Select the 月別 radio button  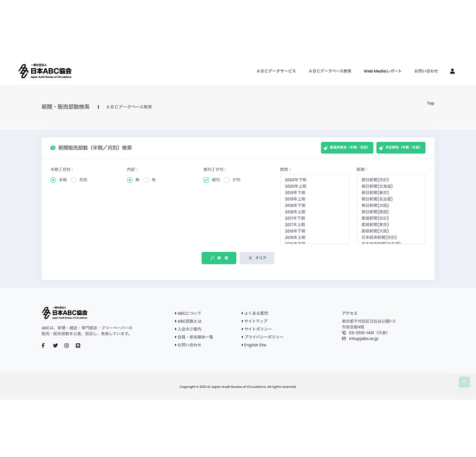(x=74, y=180)
